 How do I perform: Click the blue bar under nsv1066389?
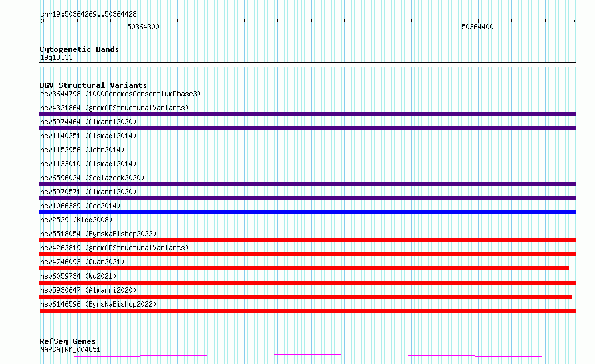coord(308,212)
